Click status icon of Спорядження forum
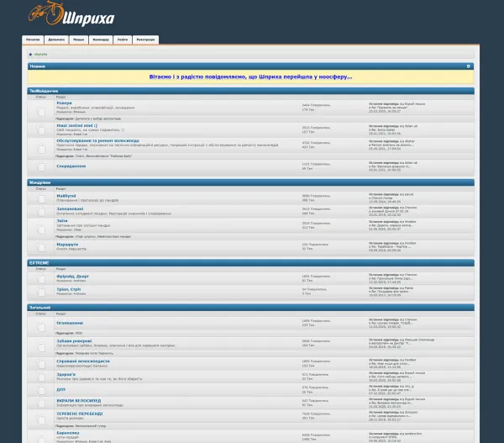This screenshot has width=504, height=443. [41, 166]
